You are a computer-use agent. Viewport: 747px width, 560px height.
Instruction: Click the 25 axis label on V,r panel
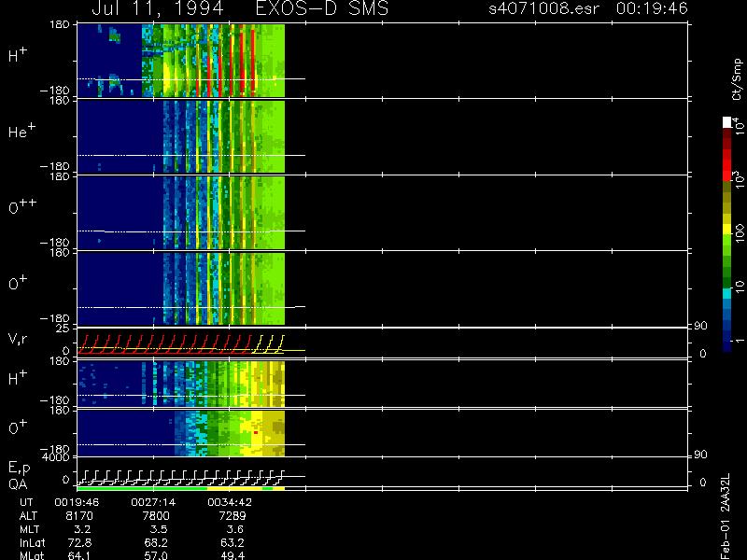point(63,329)
